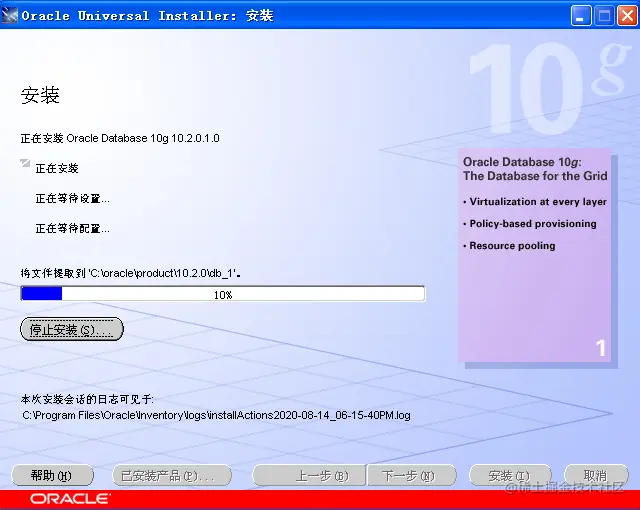
Task: Click the 下一步(N) button
Action: [x=411, y=476]
